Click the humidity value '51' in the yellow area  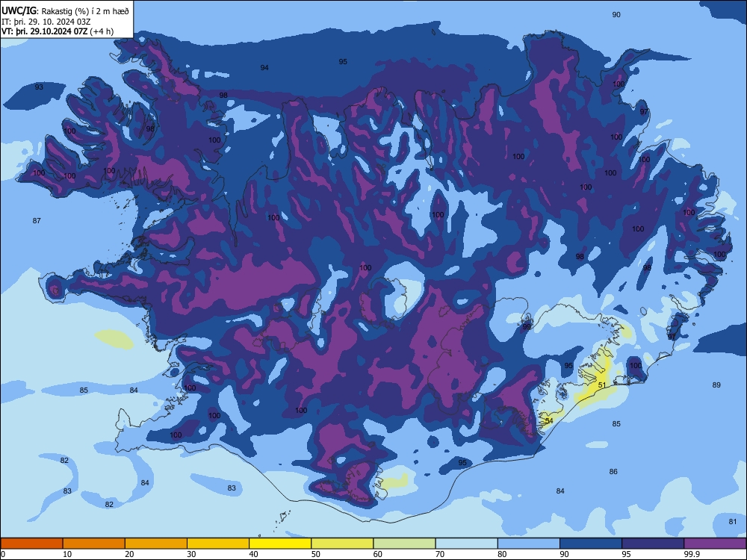point(602,385)
